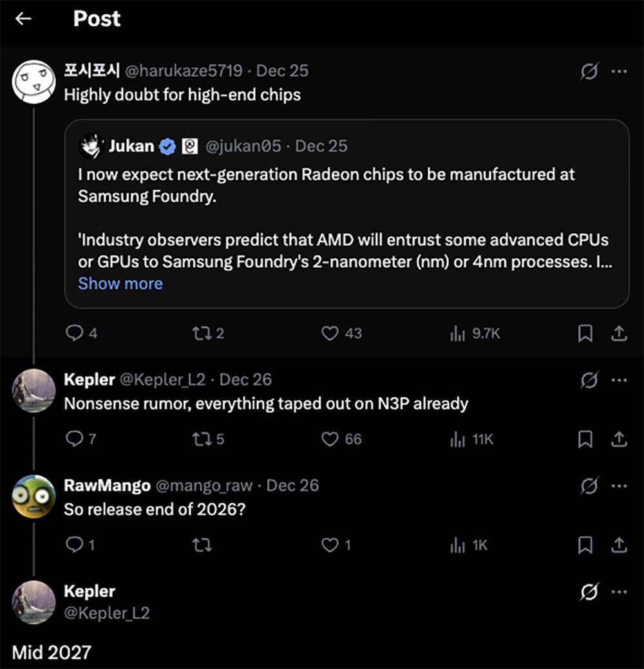Expand quoted tweet with Show more

click(x=120, y=283)
